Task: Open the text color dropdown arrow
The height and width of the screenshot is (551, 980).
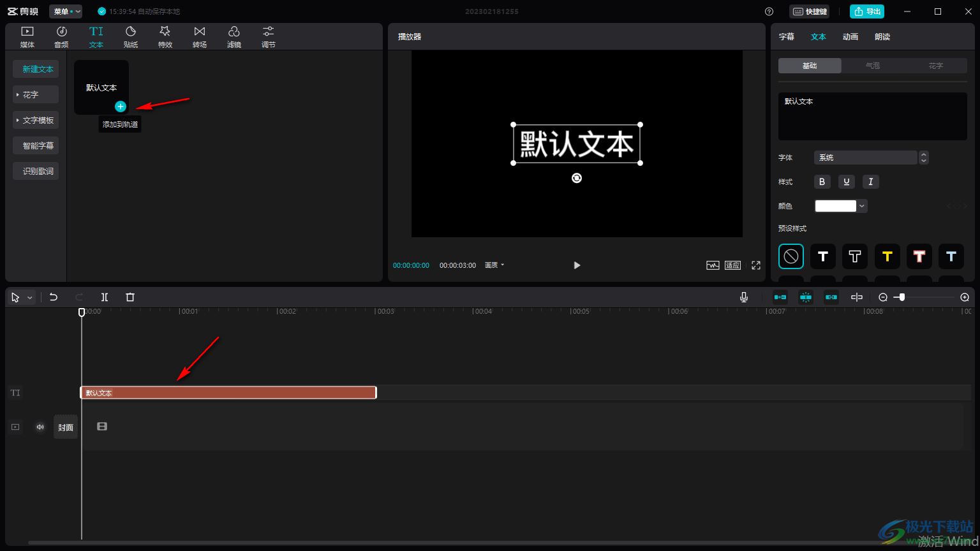Action: pyautogui.click(x=862, y=206)
